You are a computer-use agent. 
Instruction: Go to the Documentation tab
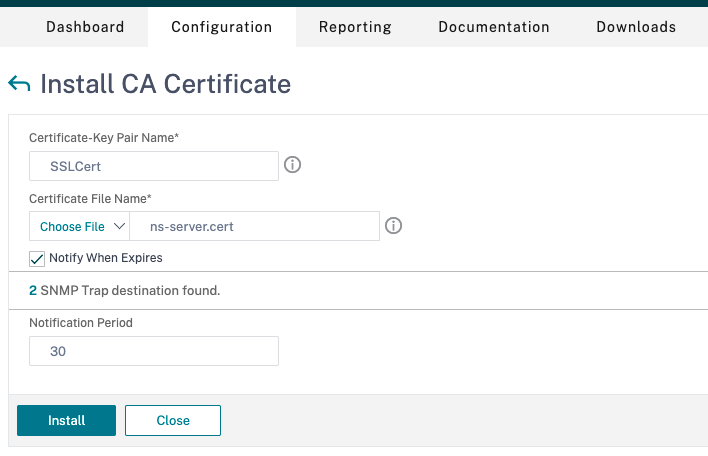pyautogui.click(x=494, y=27)
